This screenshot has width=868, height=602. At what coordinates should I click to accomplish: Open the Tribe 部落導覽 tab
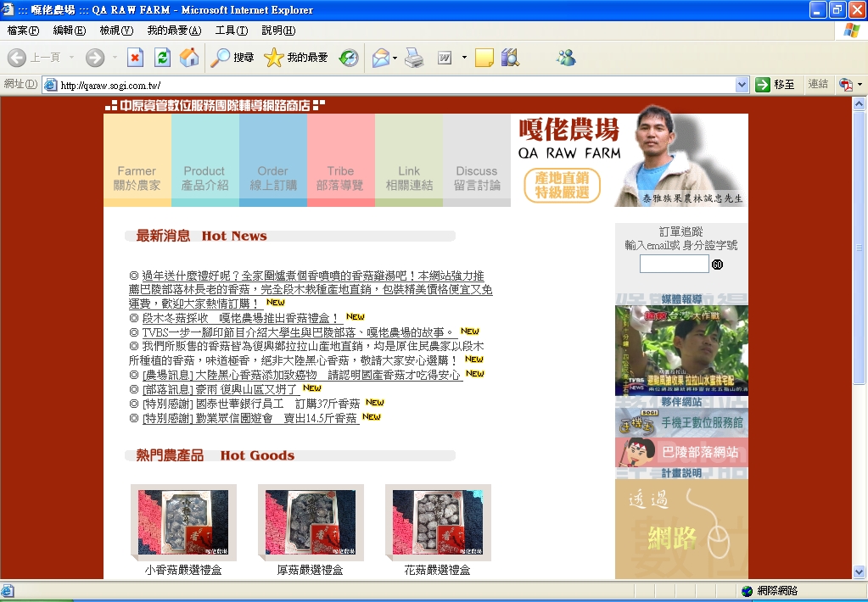tap(340, 160)
